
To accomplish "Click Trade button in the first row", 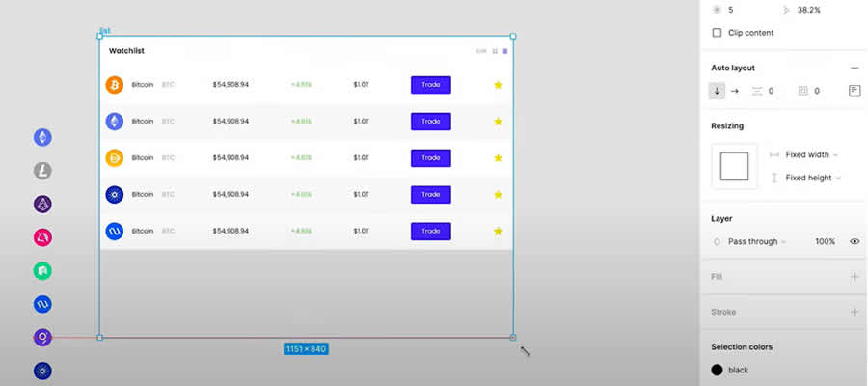I will pos(431,85).
